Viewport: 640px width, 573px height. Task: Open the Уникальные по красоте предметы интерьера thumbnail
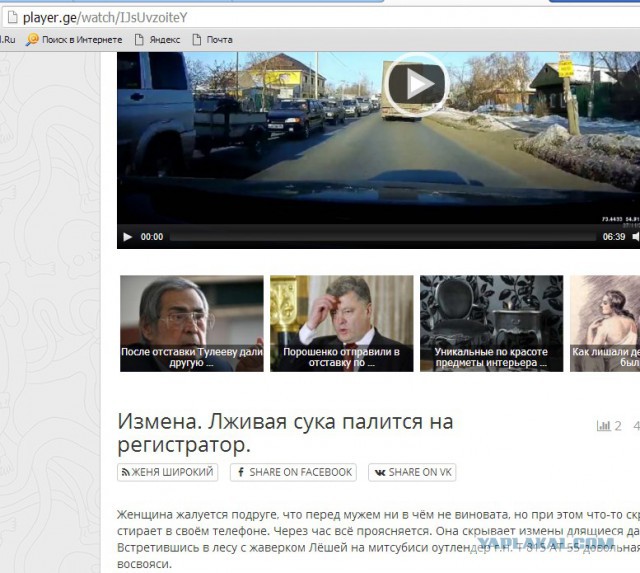(x=491, y=324)
